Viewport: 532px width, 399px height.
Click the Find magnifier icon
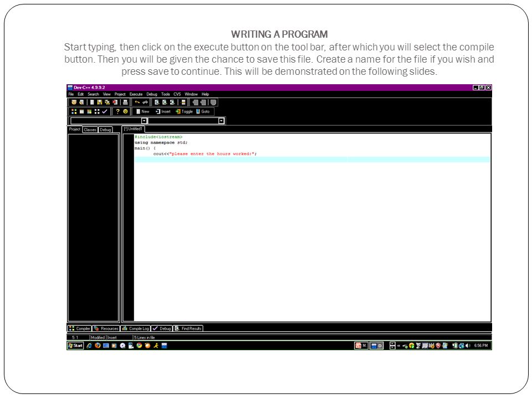[x=157, y=102]
